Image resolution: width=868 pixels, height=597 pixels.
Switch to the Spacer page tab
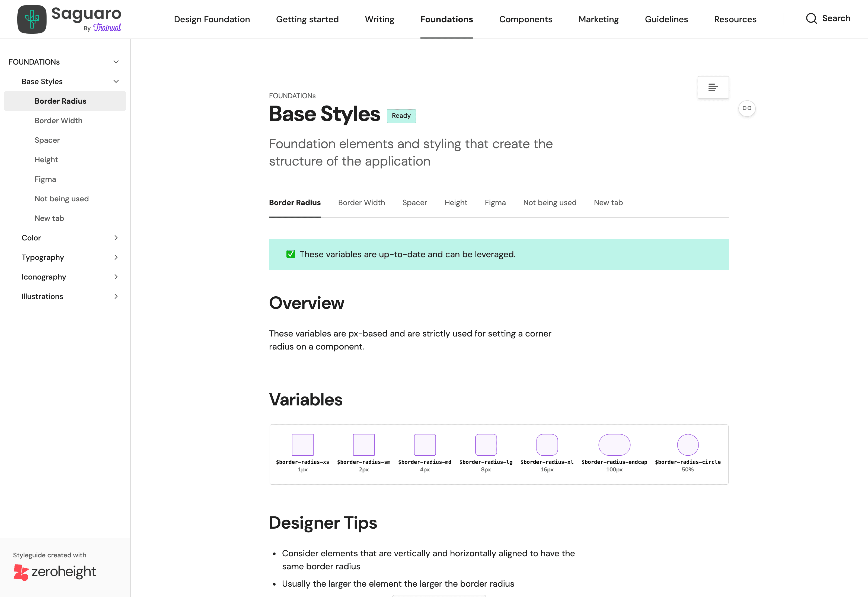(x=414, y=202)
